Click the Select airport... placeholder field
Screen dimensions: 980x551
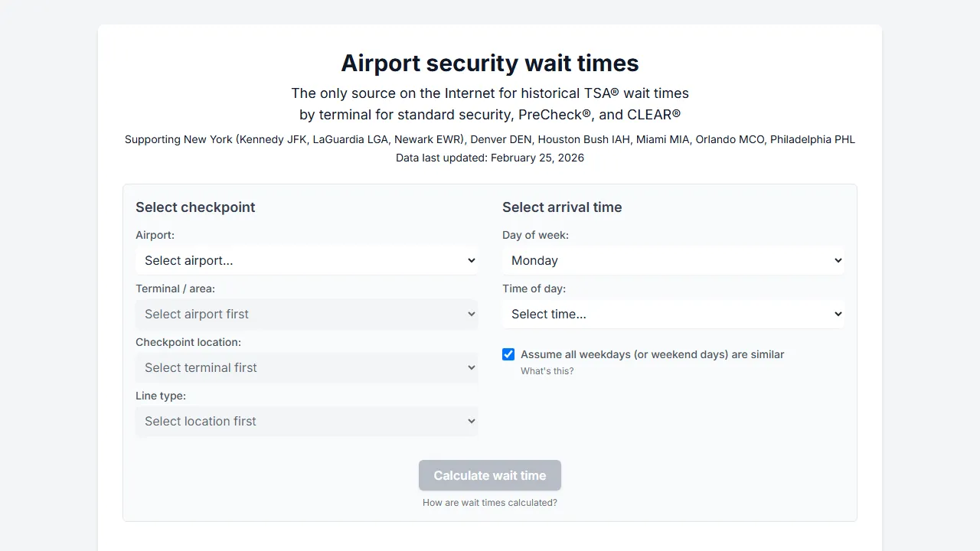[x=306, y=260]
